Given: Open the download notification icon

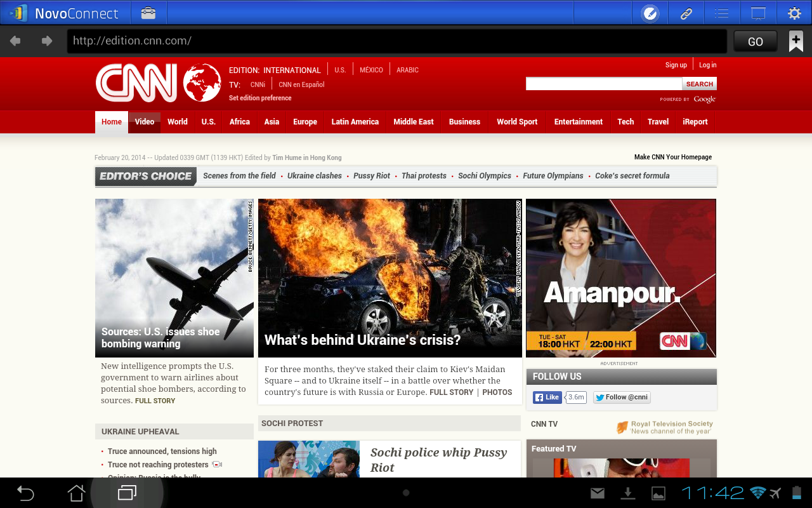Looking at the screenshot, I should [627, 493].
